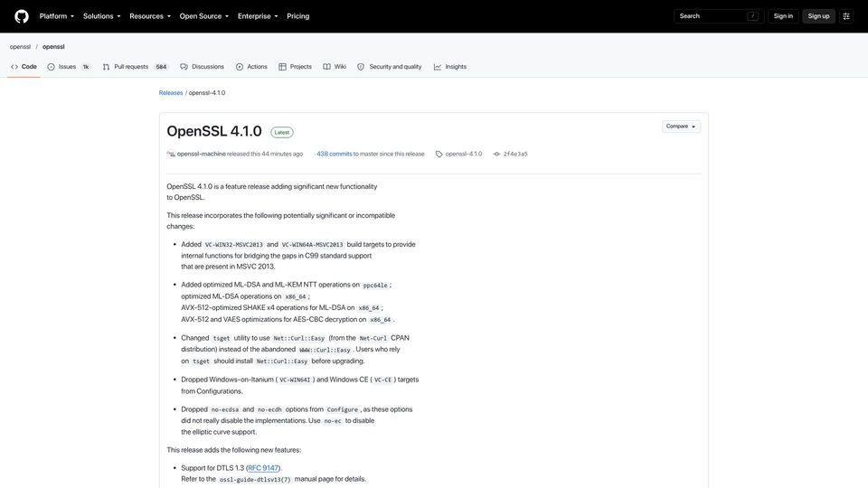Click the Insights graph icon
Screen dimensions: 868x488
[438, 67]
